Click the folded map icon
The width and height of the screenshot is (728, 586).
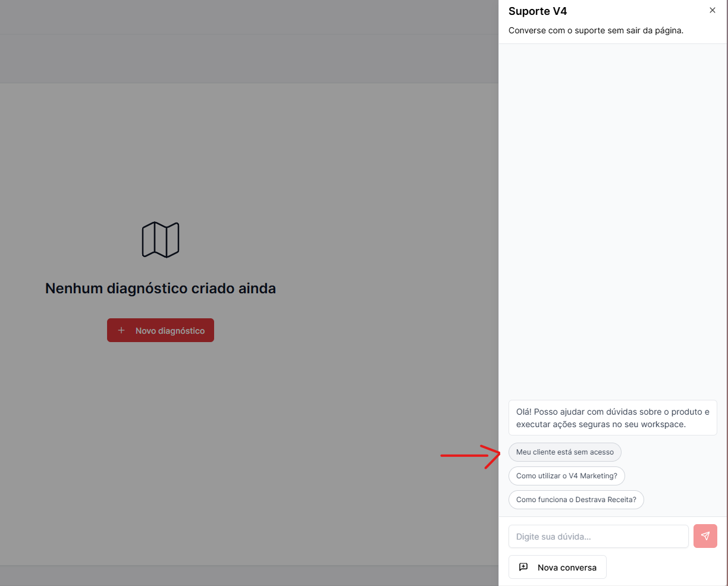(x=161, y=240)
